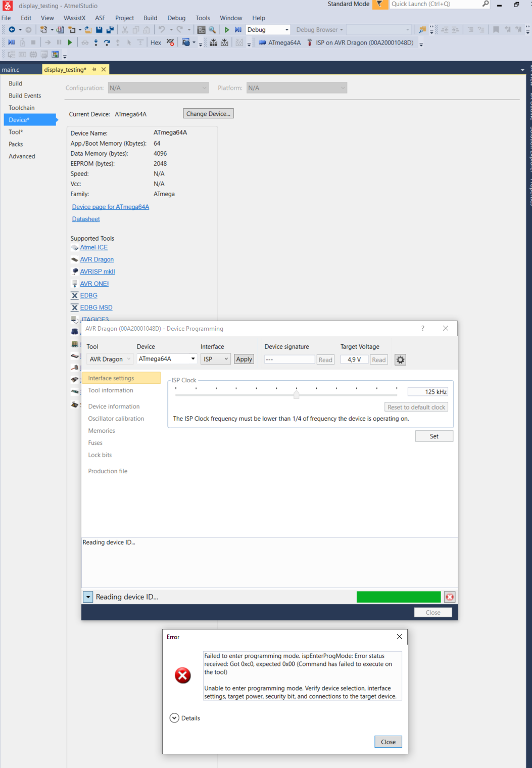Click the Device signature field
532x768 pixels.
pyautogui.click(x=289, y=359)
